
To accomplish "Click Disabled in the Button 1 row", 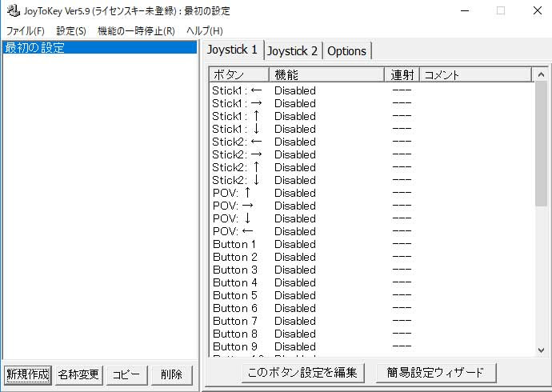I will (x=295, y=244).
